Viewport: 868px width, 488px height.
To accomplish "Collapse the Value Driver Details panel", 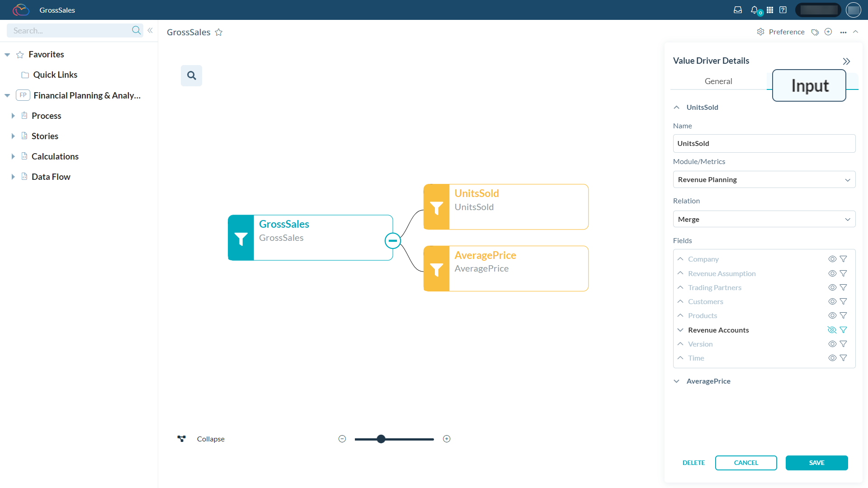I will 846,61.
